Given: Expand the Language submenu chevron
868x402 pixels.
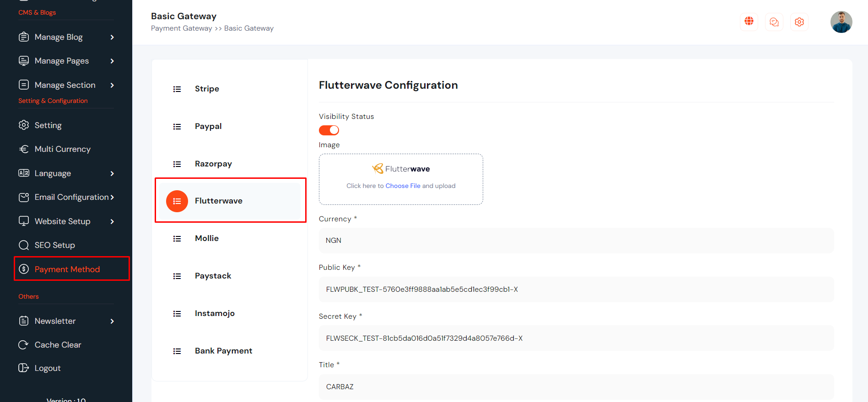Looking at the screenshot, I should [x=112, y=173].
